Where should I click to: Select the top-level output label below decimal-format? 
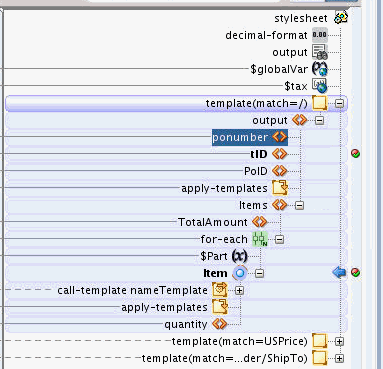pos(290,52)
